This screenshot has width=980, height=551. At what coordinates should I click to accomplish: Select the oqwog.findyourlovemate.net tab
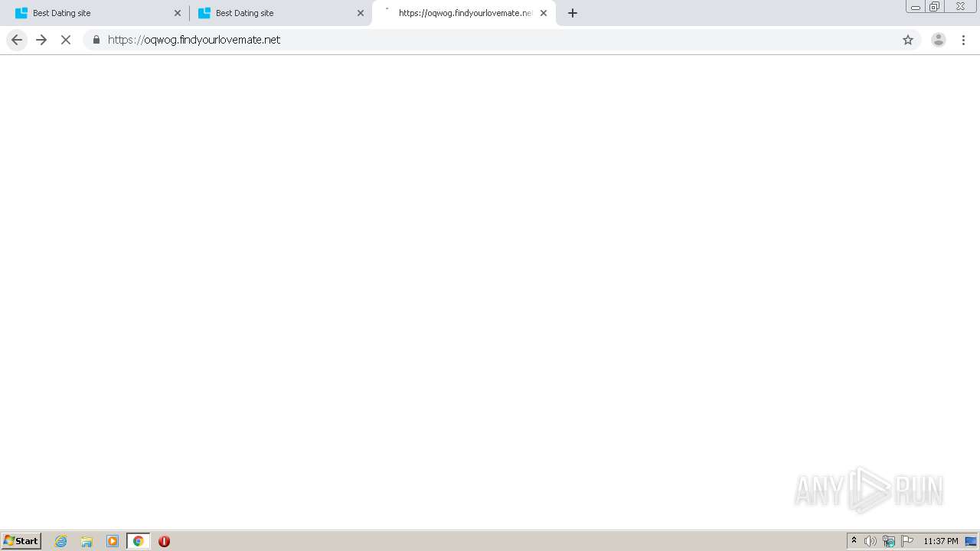pos(464,13)
